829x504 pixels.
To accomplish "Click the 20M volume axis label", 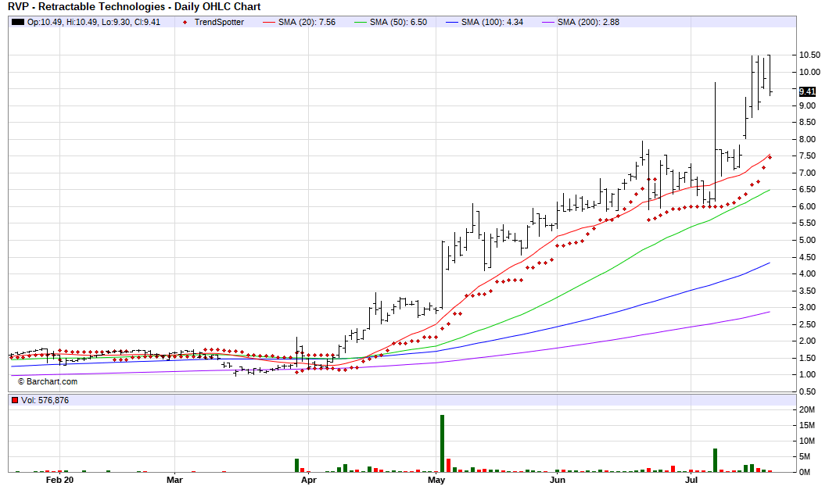I will pyautogui.click(x=807, y=409).
